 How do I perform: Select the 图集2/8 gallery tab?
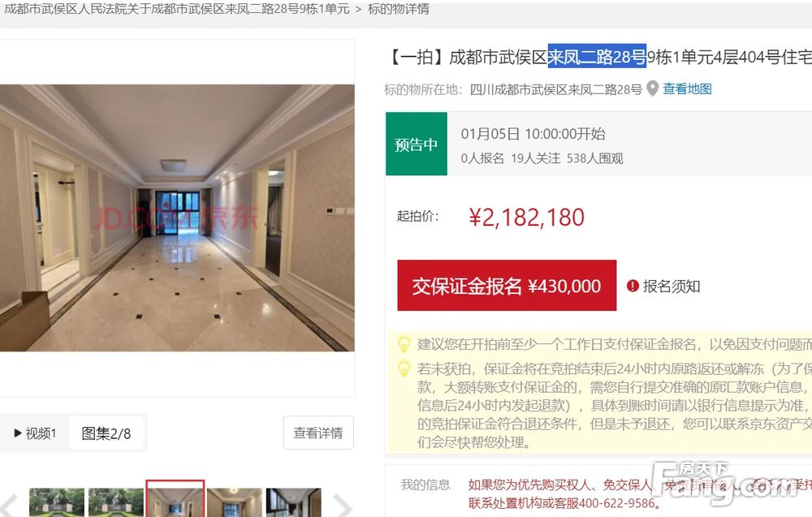[106, 433]
